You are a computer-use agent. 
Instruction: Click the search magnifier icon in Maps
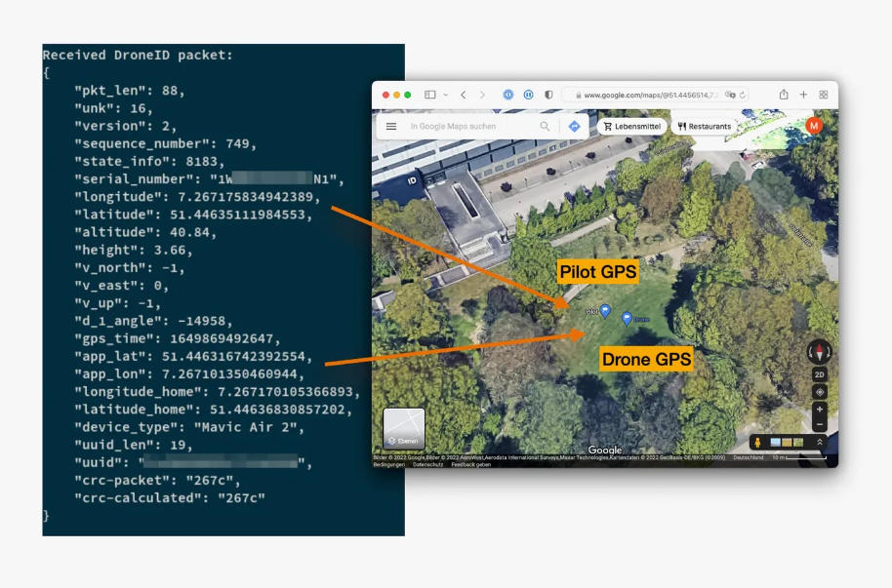545,127
